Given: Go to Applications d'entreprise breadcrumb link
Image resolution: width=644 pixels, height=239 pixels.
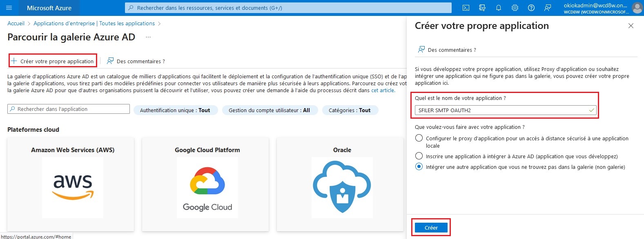Looking at the screenshot, I should click(x=94, y=23).
